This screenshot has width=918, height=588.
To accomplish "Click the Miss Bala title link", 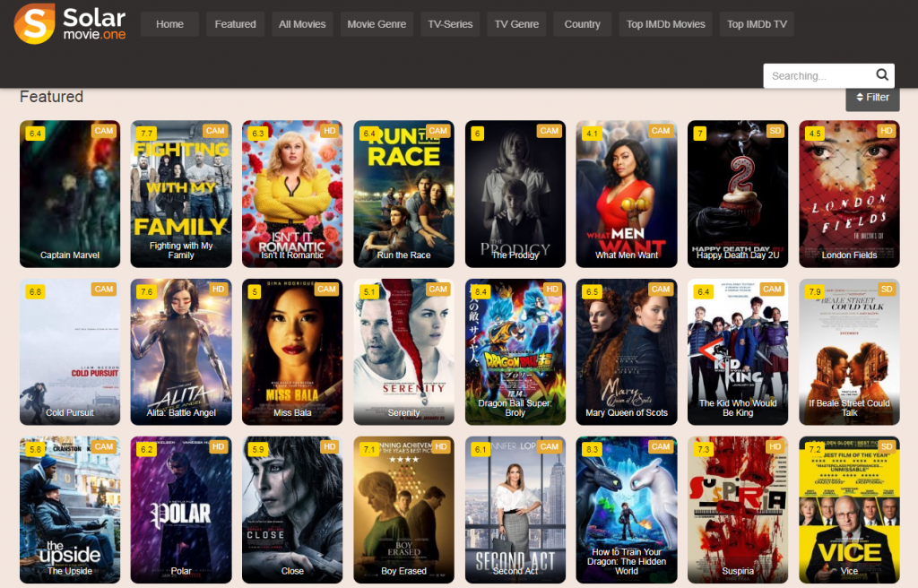I will pos(292,413).
